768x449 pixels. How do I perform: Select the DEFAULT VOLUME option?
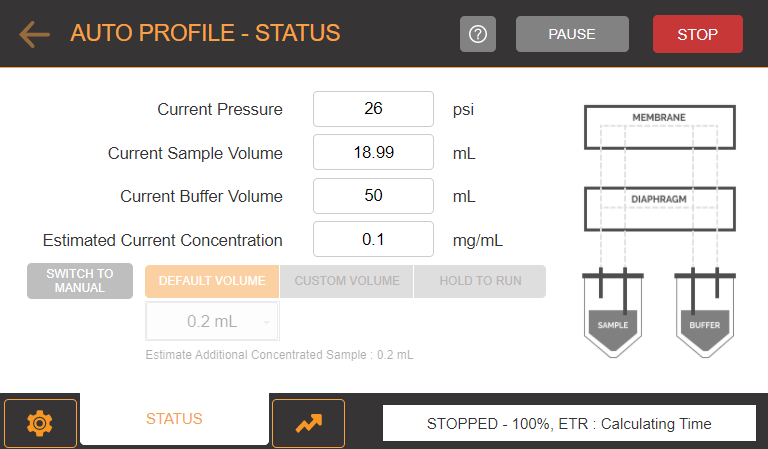(x=212, y=281)
